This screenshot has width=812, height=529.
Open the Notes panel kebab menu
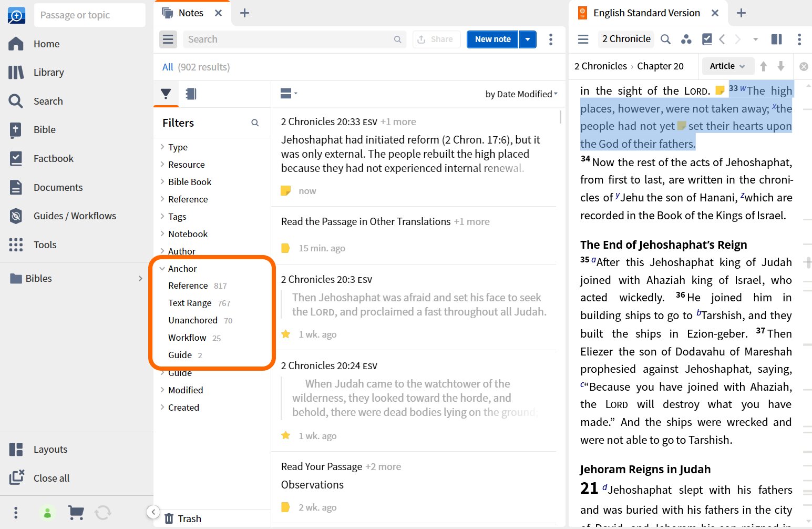551,39
